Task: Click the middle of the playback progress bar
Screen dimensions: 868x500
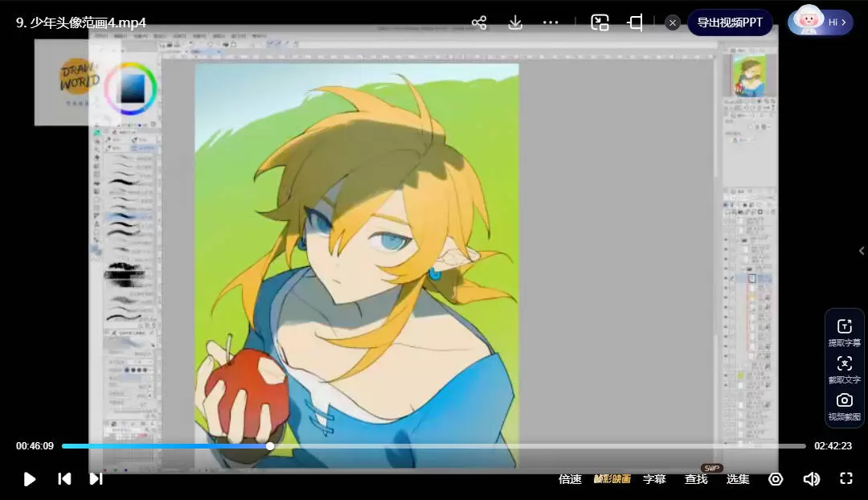Action: pos(434,446)
